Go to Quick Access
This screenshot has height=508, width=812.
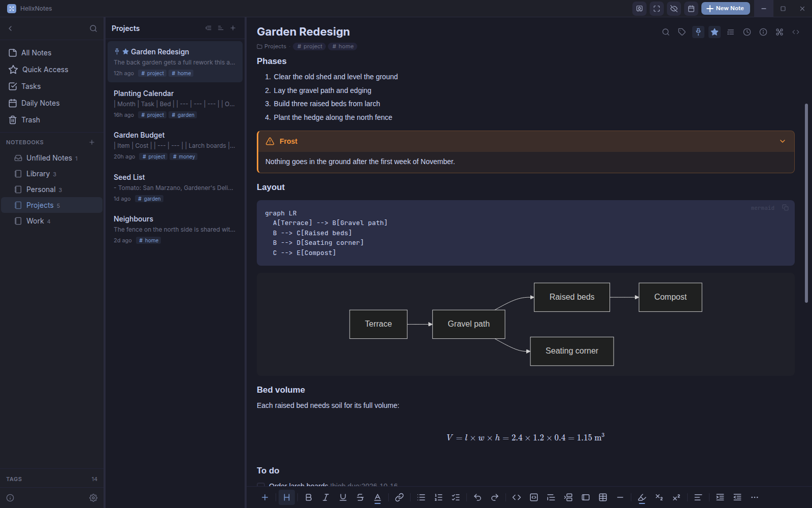(x=52, y=70)
